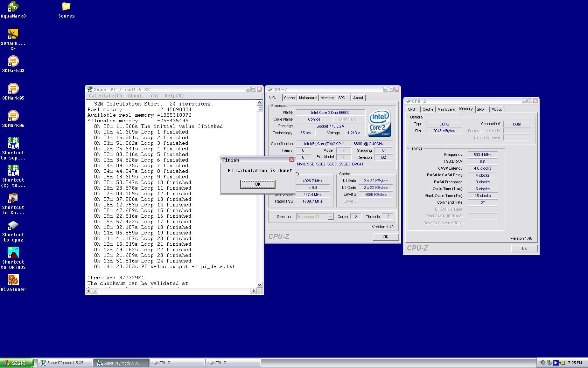Click the taskbar clock showing 7:25 PM

point(575,363)
